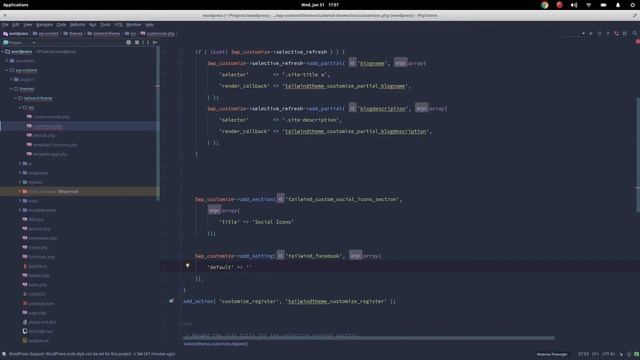The width and height of the screenshot is (640, 360).
Task: Click the package.json file icon
Action: click(25, 303)
